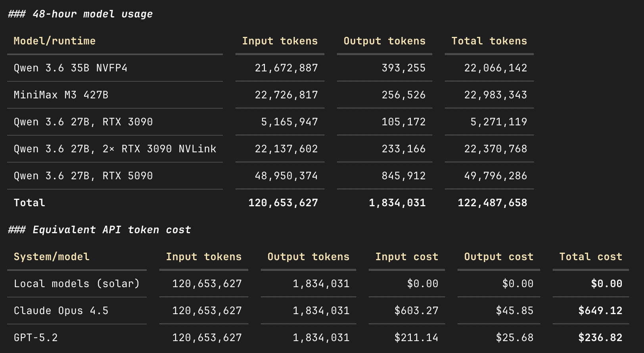
Task: Select input token value 48,950,374
Action: click(286, 176)
